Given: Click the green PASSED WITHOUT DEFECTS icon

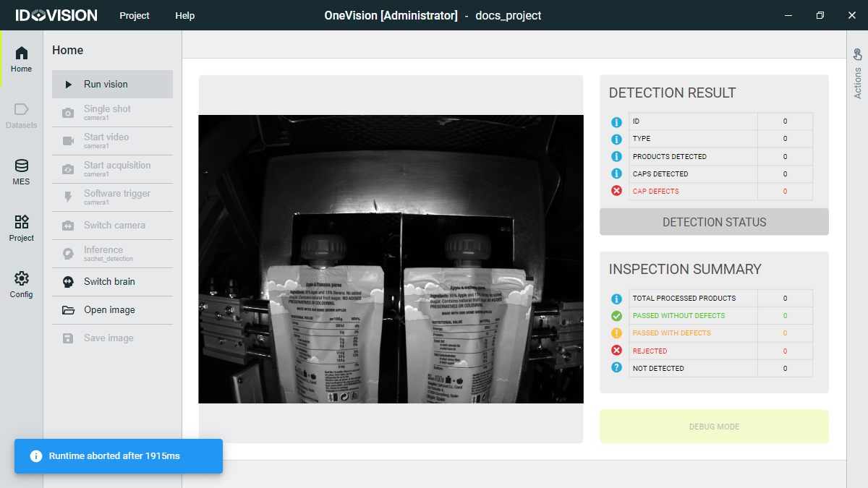Looking at the screenshot, I should (616, 316).
